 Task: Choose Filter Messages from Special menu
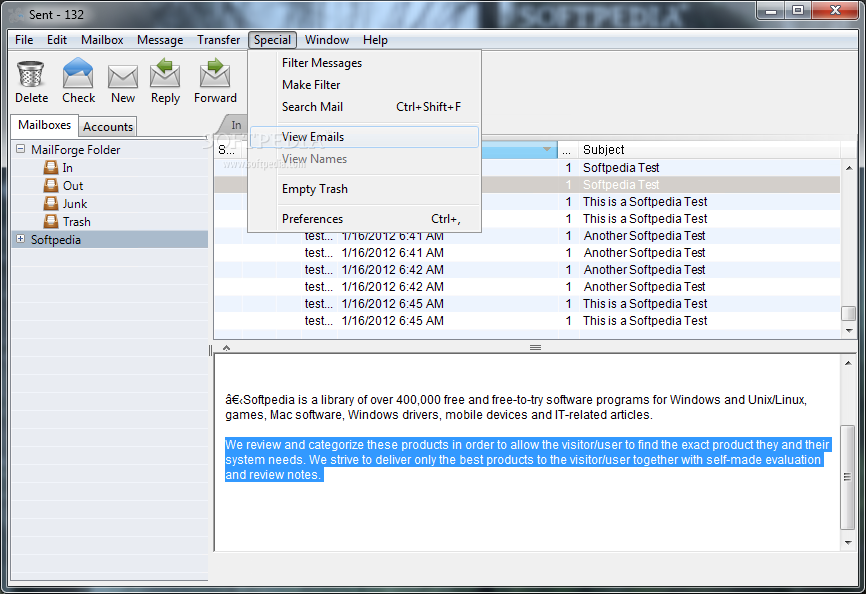pyautogui.click(x=365, y=63)
